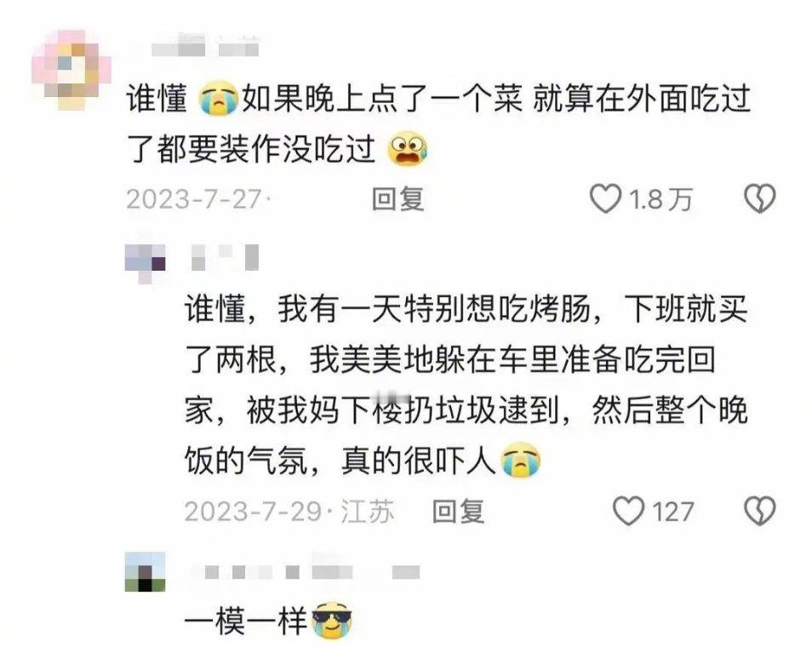The height and width of the screenshot is (647, 812).
Task: Tap 回复 under the 2023-7-29 江苏 reply
Action: click(458, 512)
